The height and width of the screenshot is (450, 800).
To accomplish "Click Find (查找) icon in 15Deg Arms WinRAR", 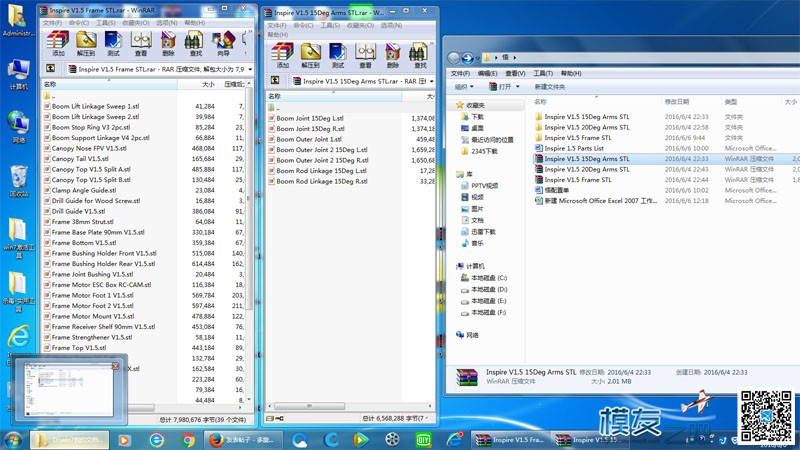I will pyautogui.click(x=420, y=55).
